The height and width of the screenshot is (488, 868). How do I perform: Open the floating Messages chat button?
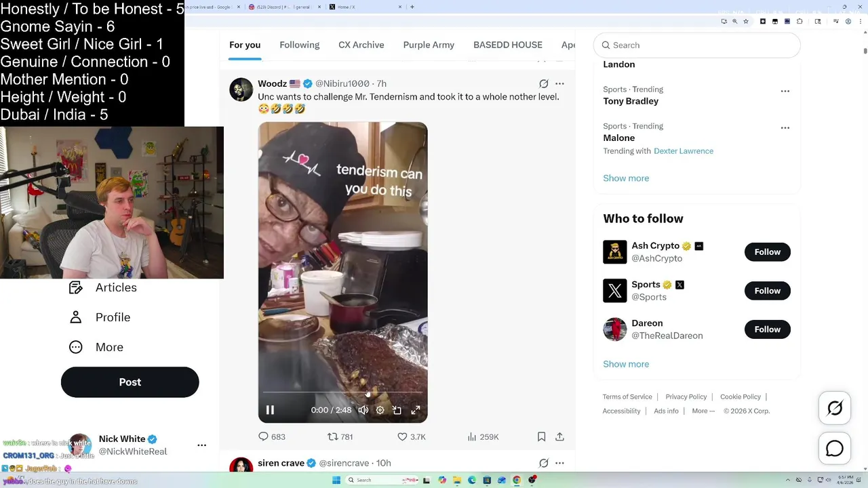pyautogui.click(x=835, y=449)
